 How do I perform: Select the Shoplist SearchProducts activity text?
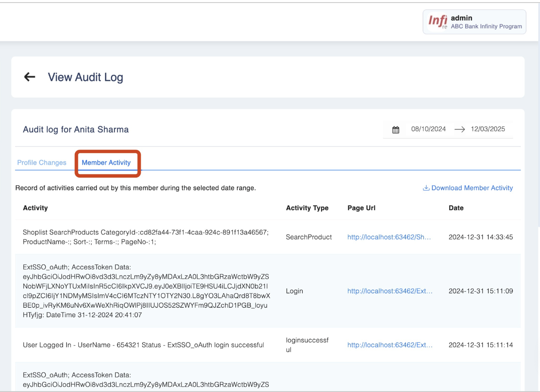[146, 237]
